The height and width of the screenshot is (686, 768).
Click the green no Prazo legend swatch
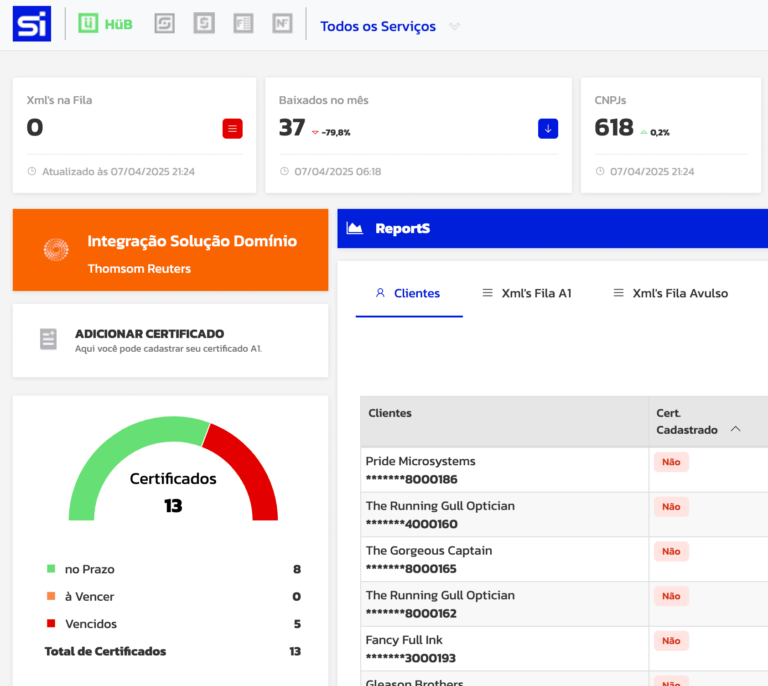51,569
